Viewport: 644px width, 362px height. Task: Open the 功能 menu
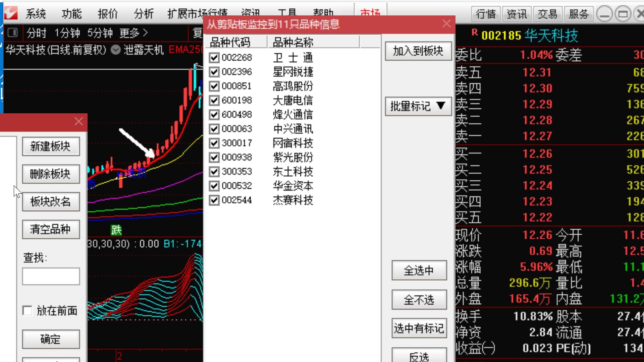pos(72,14)
